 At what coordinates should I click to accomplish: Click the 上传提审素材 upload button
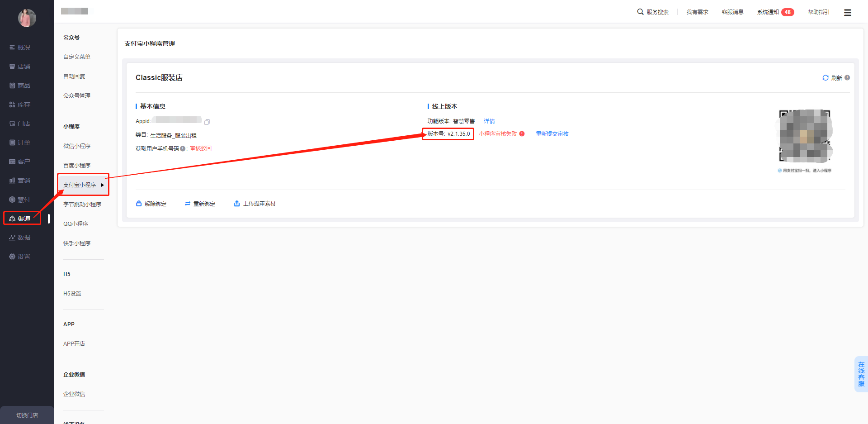(255, 204)
